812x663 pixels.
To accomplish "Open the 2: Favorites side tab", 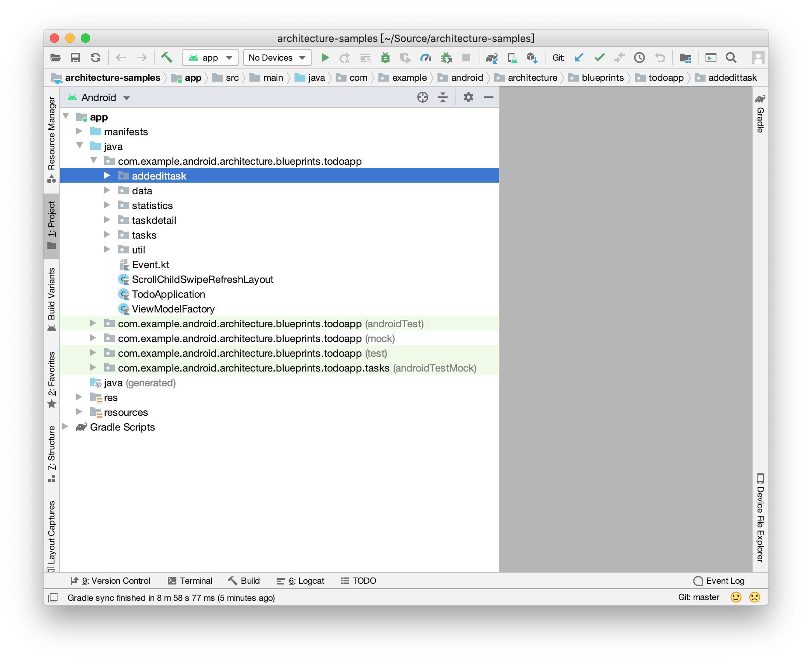I will 52,380.
